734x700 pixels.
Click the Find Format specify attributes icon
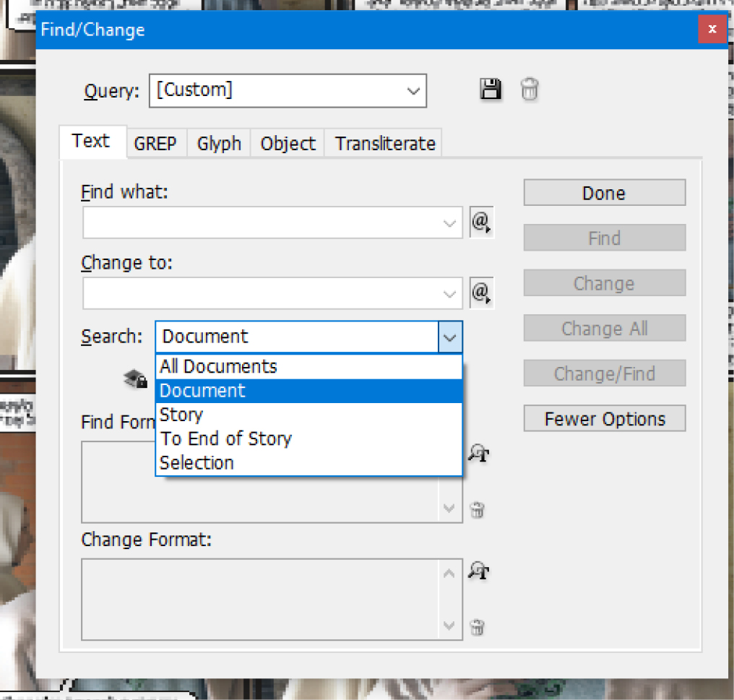478,454
